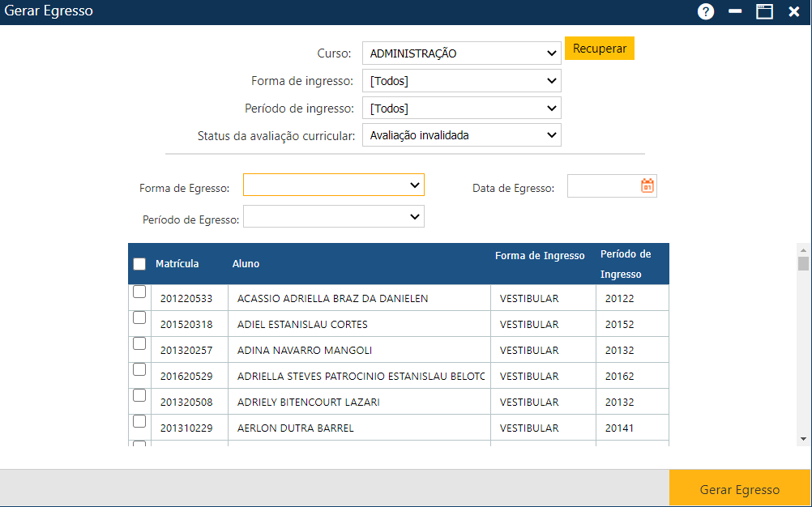The height and width of the screenshot is (507, 812).
Task: Open the help question mark icon
Action: point(706,12)
